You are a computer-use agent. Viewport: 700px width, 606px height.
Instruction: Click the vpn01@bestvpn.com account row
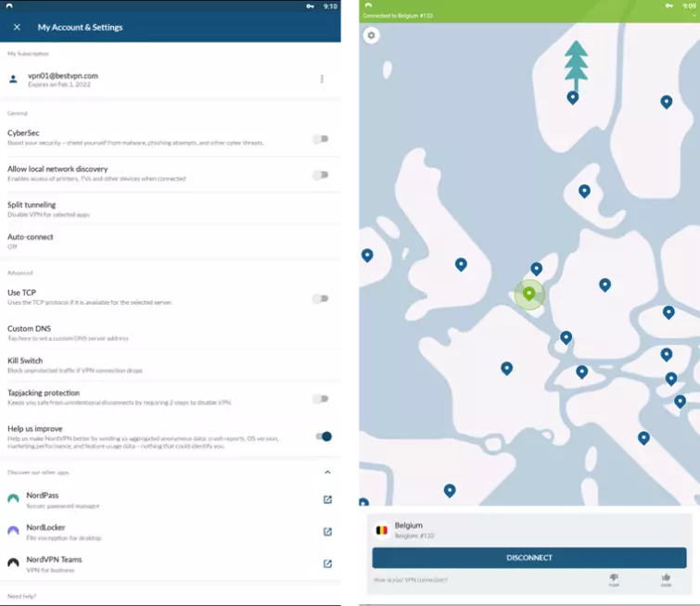(x=171, y=80)
